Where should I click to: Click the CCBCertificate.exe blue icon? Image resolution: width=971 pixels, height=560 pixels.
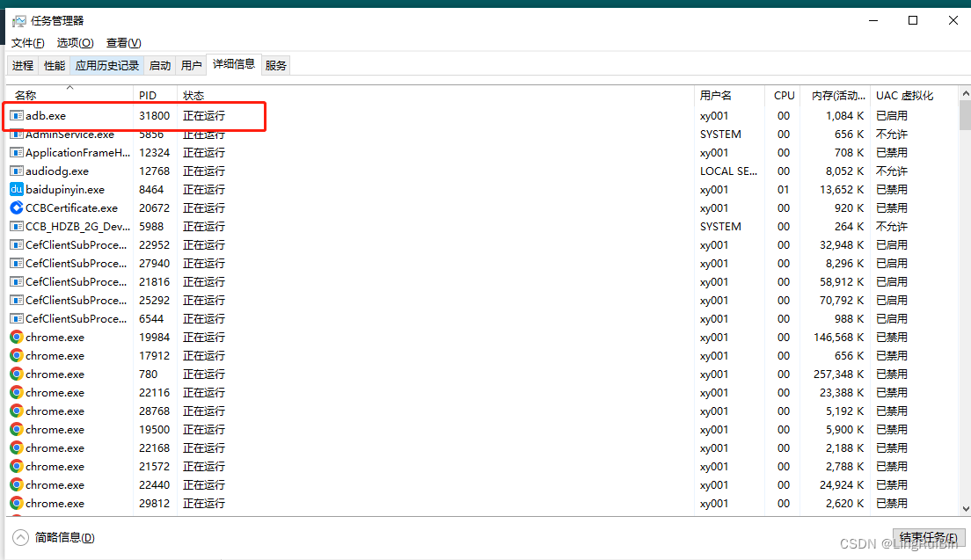click(17, 207)
